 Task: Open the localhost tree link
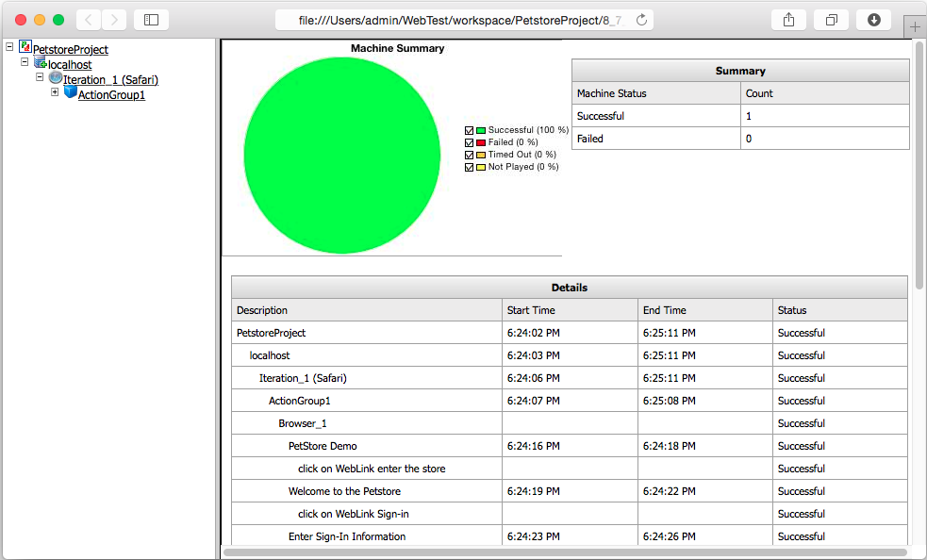(x=70, y=64)
